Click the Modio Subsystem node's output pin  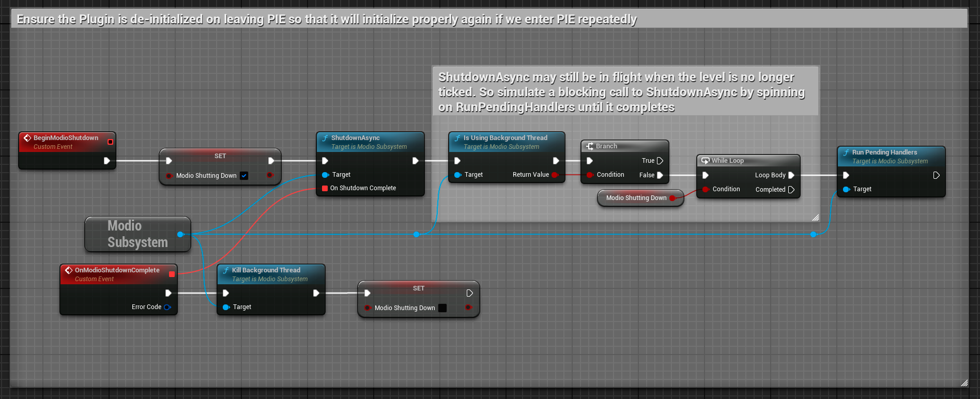point(180,235)
